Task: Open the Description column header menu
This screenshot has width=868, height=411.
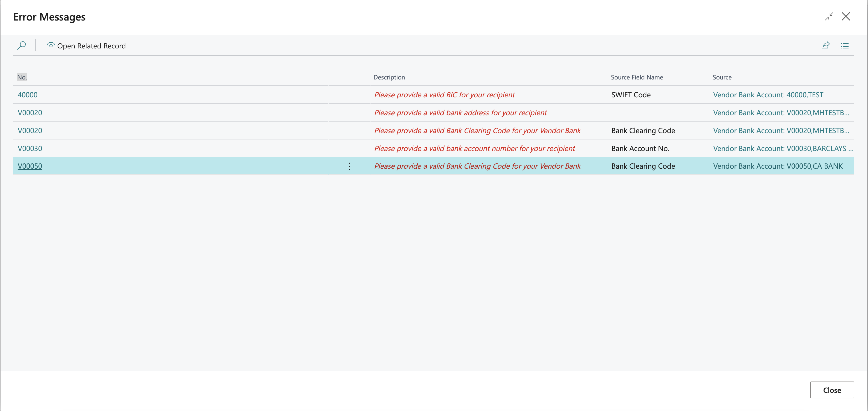Action: click(x=389, y=77)
